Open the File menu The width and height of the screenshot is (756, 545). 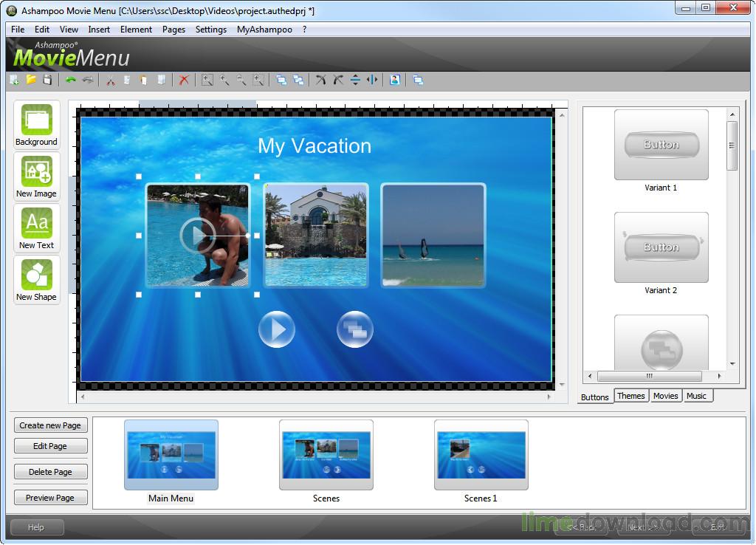click(18, 30)
